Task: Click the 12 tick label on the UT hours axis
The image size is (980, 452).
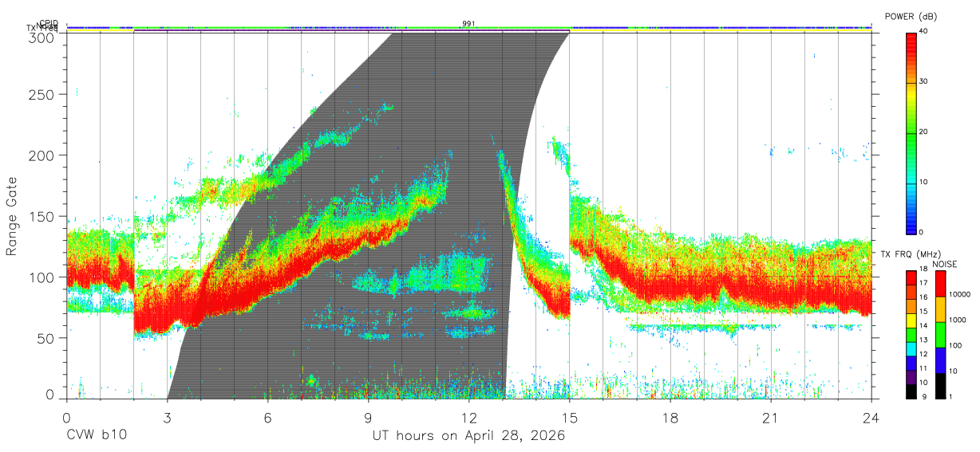Action: tap(468, 418)
